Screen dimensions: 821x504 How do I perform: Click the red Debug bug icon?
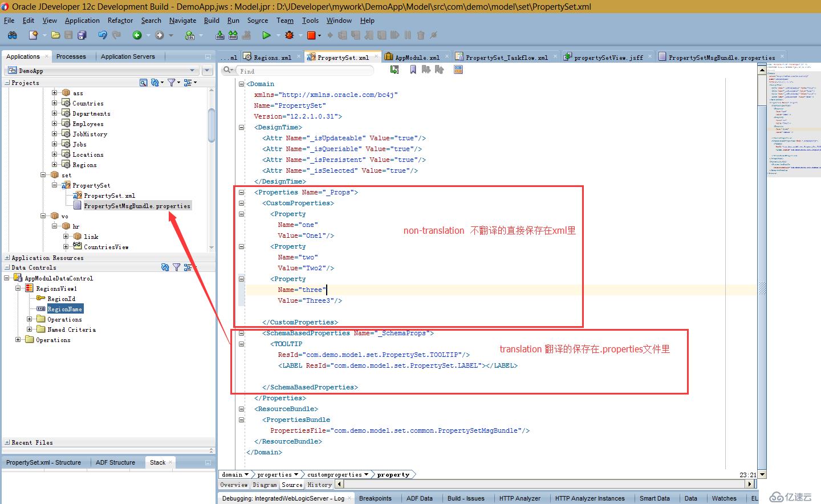coord(289,35)
